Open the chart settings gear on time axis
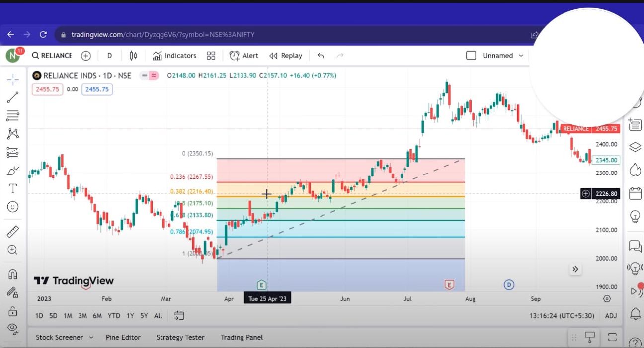 pos(607,299)
